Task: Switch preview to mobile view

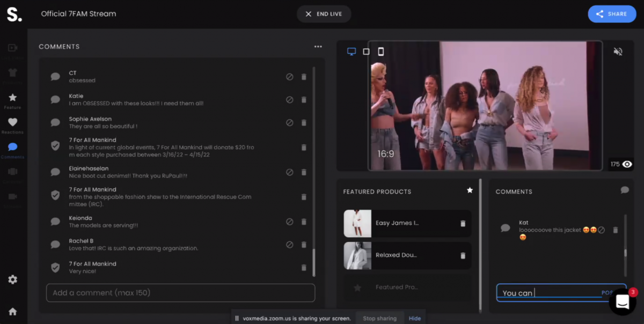Action: [x=381, y=51]
